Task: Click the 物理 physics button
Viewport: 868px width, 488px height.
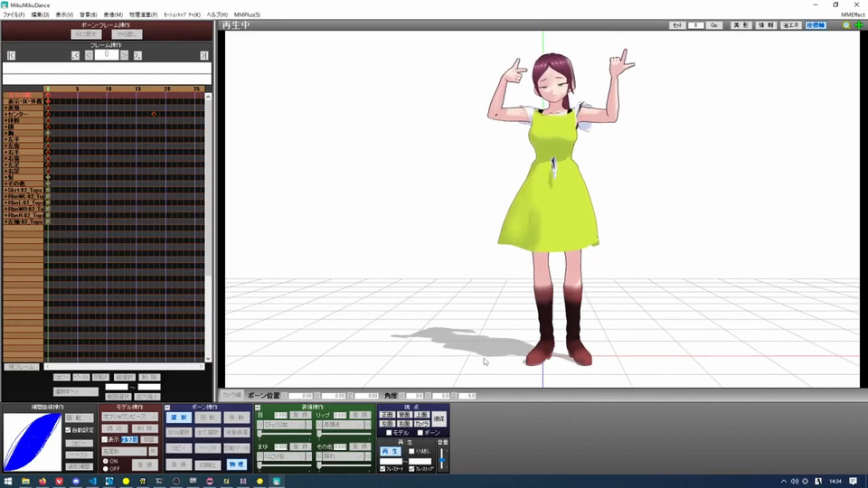Action: point(236,464)
